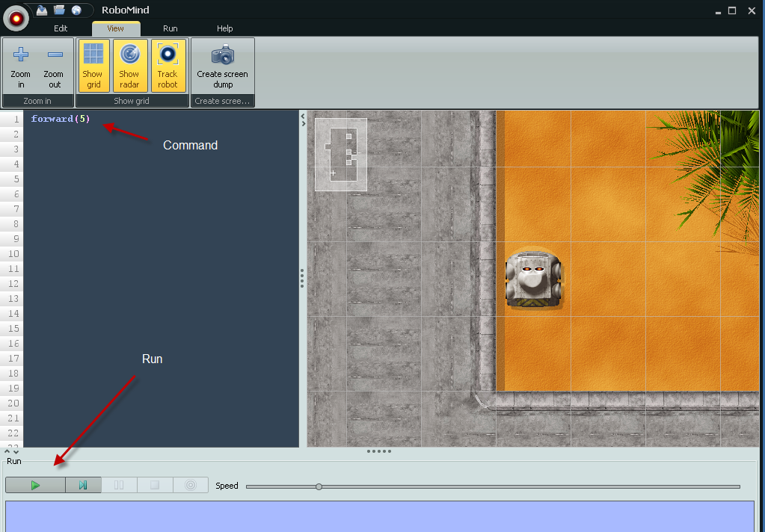Collapse world panel with the right chevron
765x532 pixels.
(303, 123)
